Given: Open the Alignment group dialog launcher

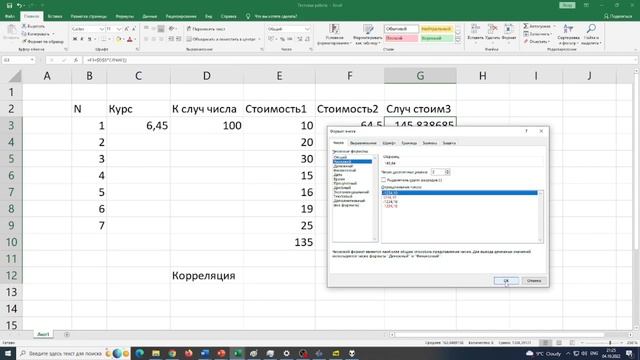Looking at the screenshot, I should click(x=262, y=49).
